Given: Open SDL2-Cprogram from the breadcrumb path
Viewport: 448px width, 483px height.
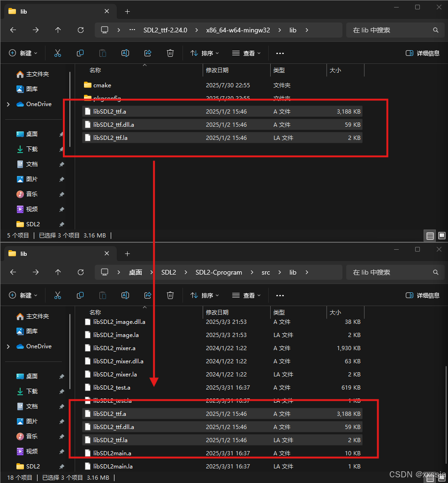Looking at the screenshot, I should (x=218, y=272).
